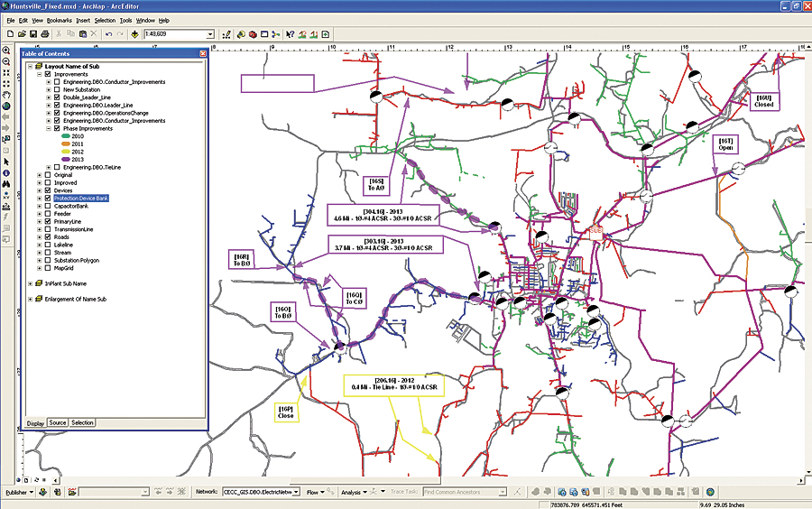The height and width of the screenshot is (509, 812).
Task: Open the Bookmarks menu
Action: [59, 19]
